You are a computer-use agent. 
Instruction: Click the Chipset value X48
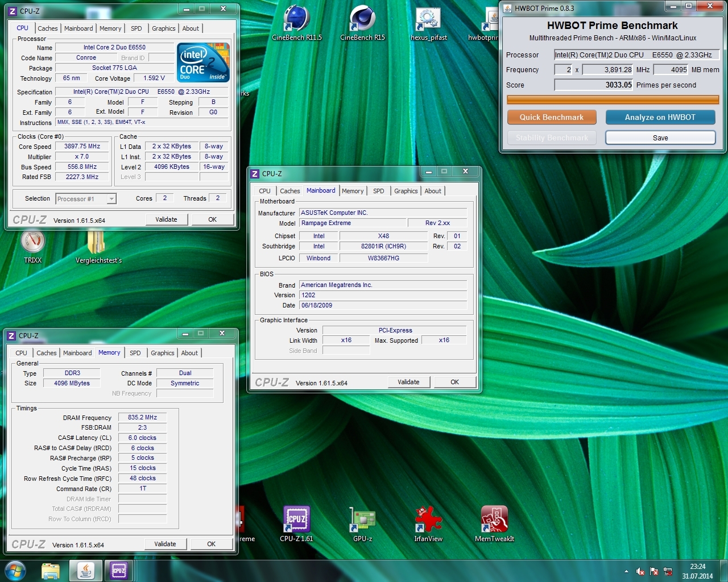tap(383, 236)
